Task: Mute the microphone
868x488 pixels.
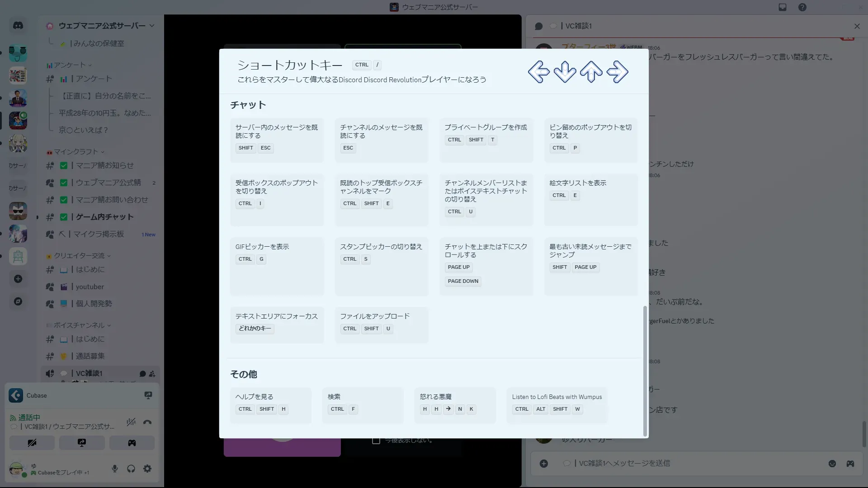Action: coord(115,469)
